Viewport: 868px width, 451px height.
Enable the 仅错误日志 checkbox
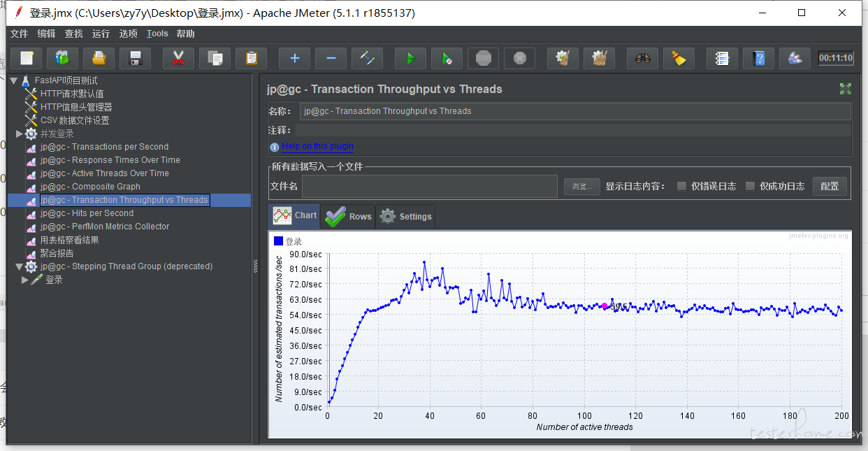point(681,186)
